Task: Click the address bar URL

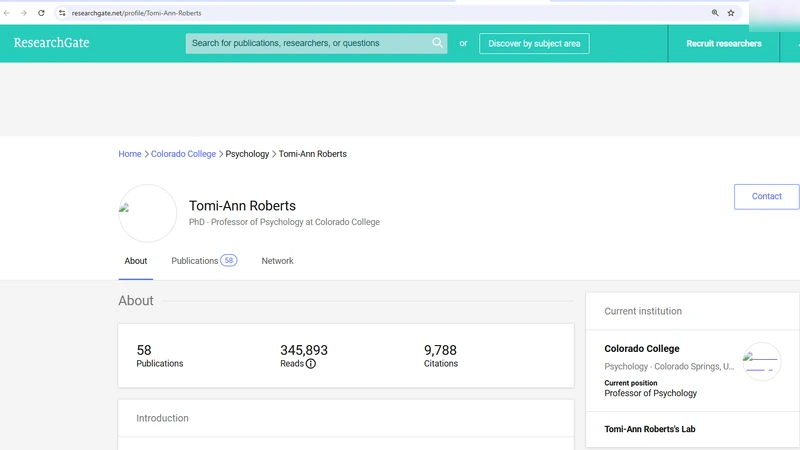Action: 136,13
